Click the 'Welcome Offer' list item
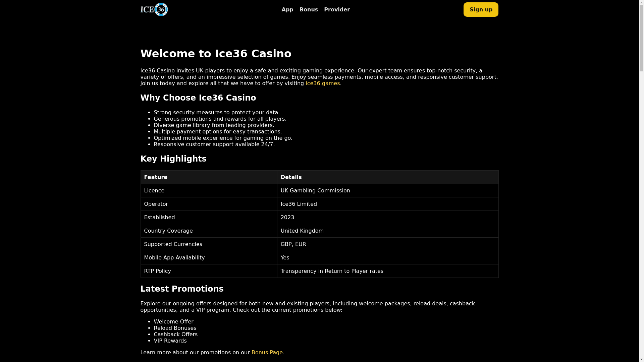The image size is (644, 362). point(173,322)
